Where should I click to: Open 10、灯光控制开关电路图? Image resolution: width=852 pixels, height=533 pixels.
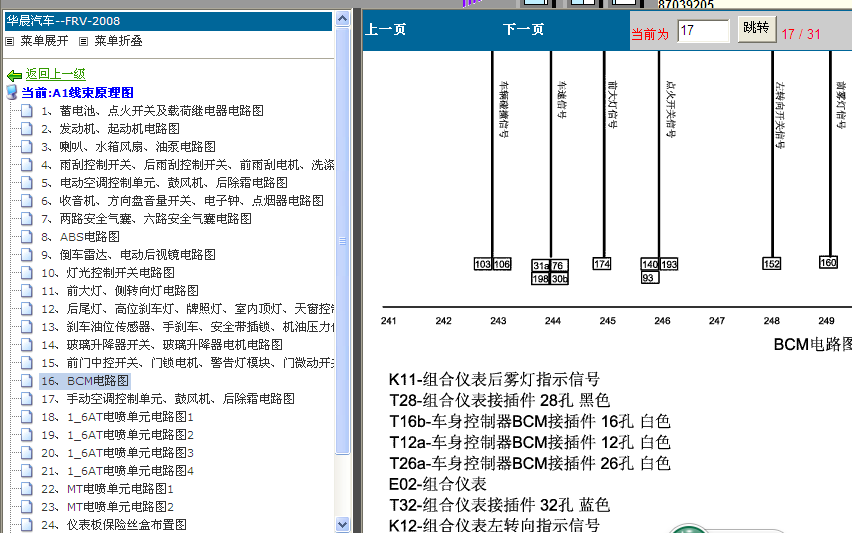tap(108, 273)
